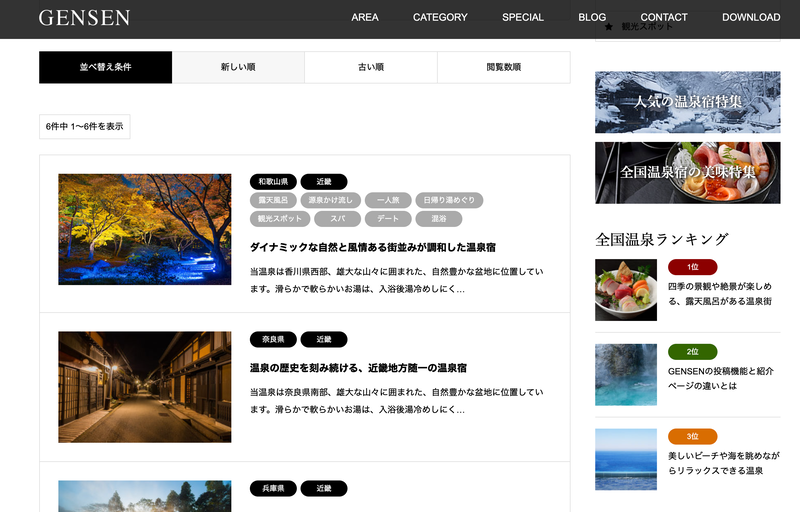
Task: Open the ocean view ranking thumbnail
Action: point(626,459)
